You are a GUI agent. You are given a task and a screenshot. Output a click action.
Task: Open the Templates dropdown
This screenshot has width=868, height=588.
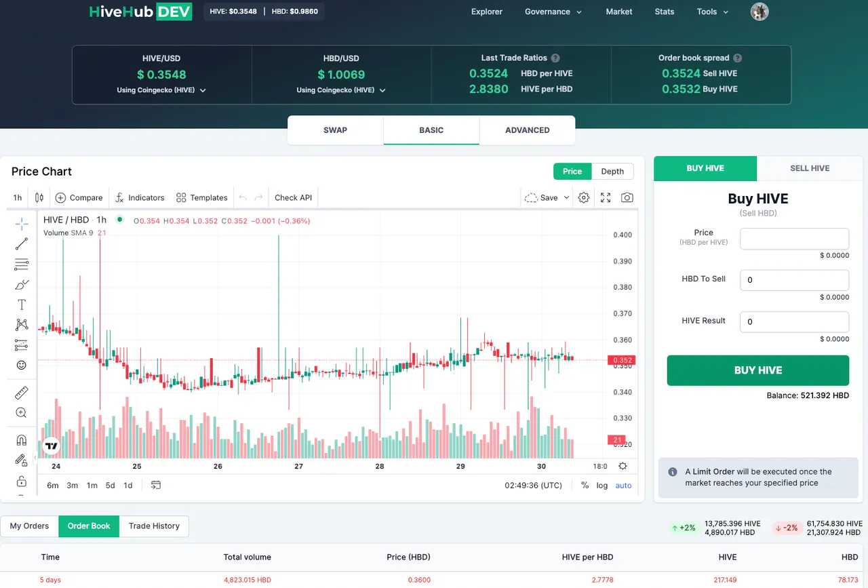201,197
